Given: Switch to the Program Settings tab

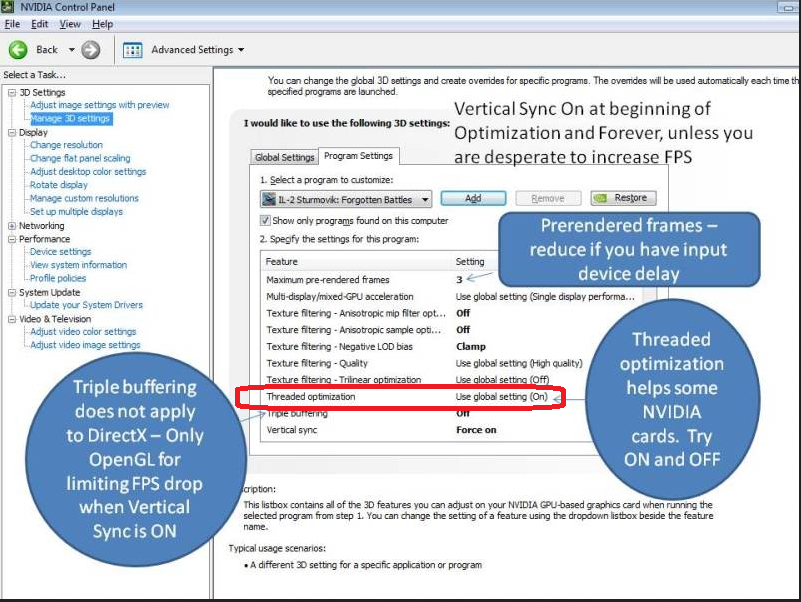Looking at the screenshot, I should [359, 156].
